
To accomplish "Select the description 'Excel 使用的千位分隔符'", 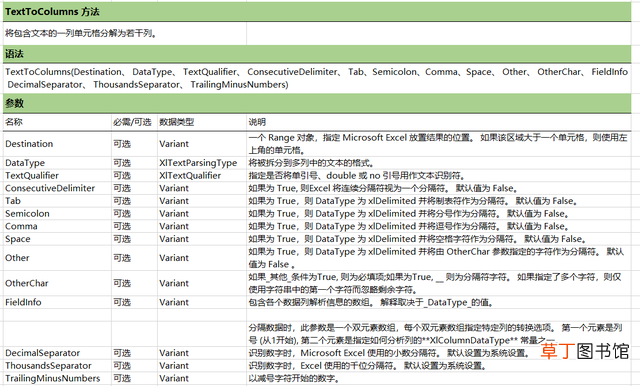I will [439, 366].
